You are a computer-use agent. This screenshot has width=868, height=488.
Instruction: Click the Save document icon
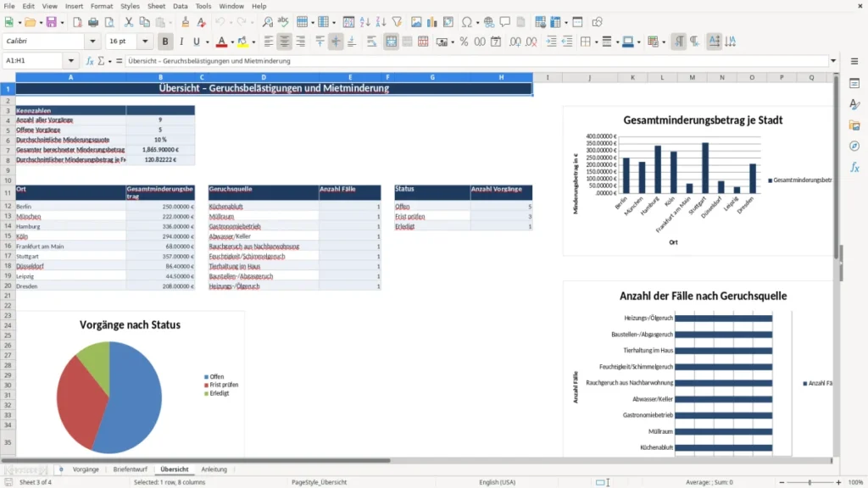point(52,22)
